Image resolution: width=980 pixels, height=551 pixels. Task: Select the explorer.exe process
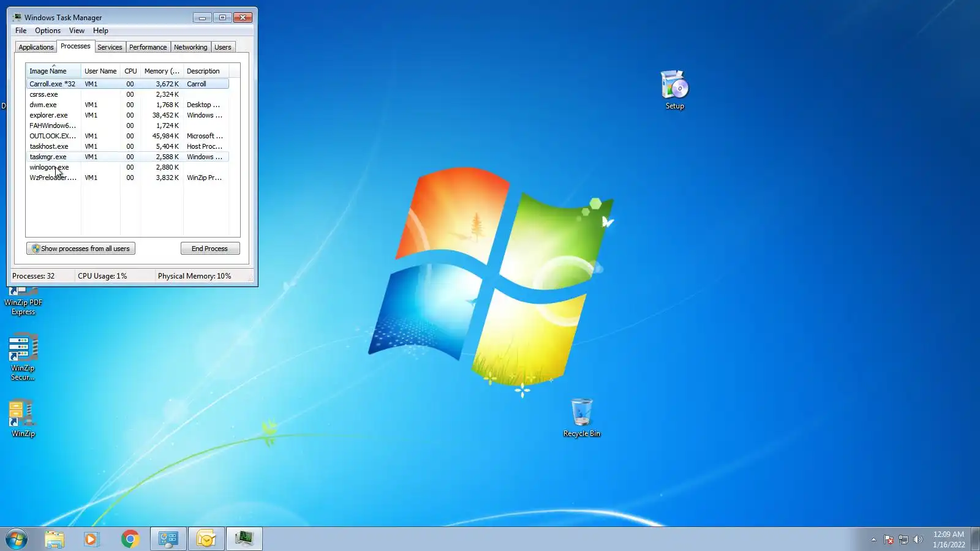[127, 115]
